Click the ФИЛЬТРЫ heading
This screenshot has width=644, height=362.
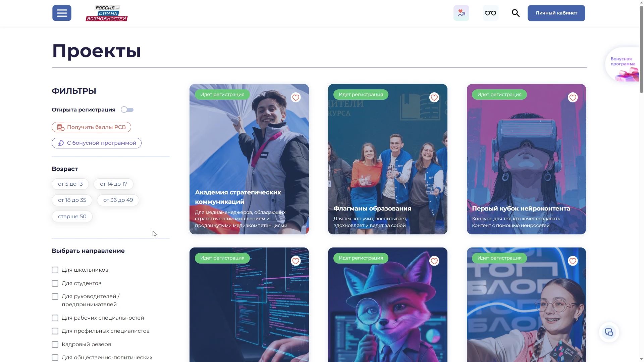[74, 91]
